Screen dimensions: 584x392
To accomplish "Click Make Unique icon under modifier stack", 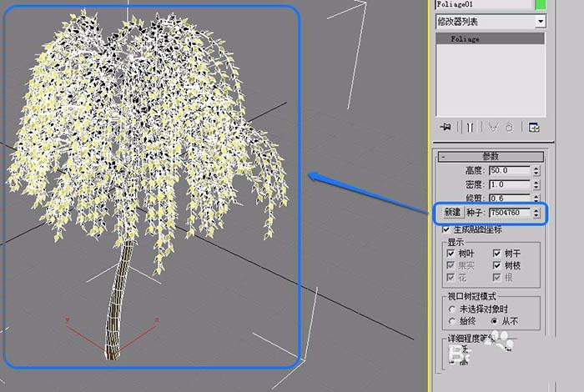I will click(x=493, y=128).
